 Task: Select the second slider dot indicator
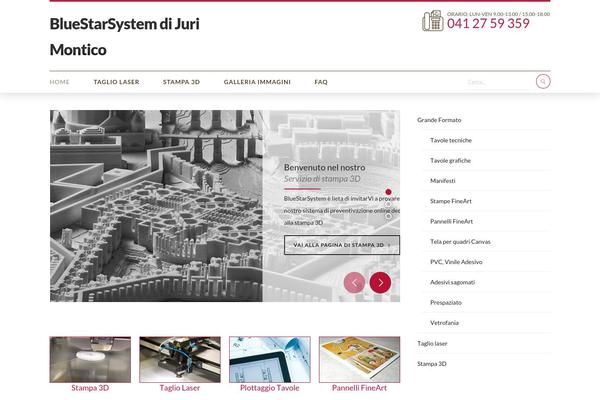388,204
